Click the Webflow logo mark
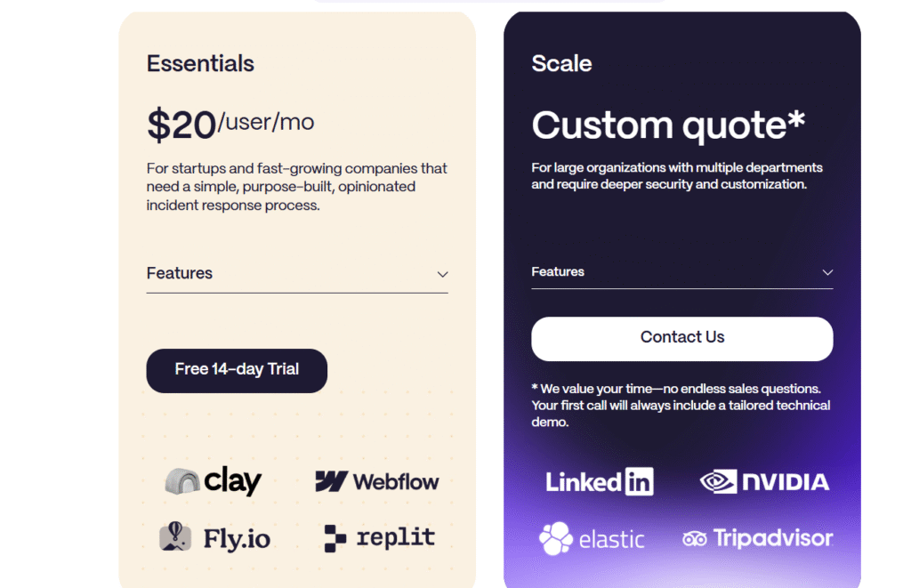The width and height of the screenshot is (911, 588). 331,481
